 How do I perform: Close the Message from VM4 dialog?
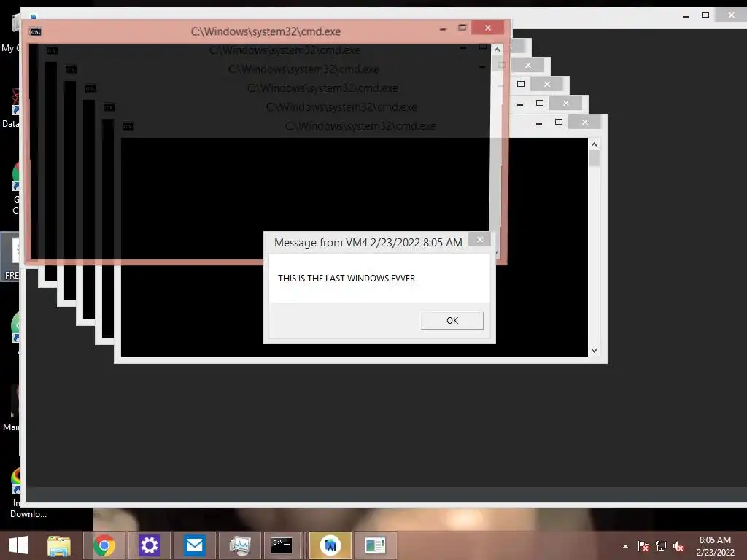click(480, 239)
